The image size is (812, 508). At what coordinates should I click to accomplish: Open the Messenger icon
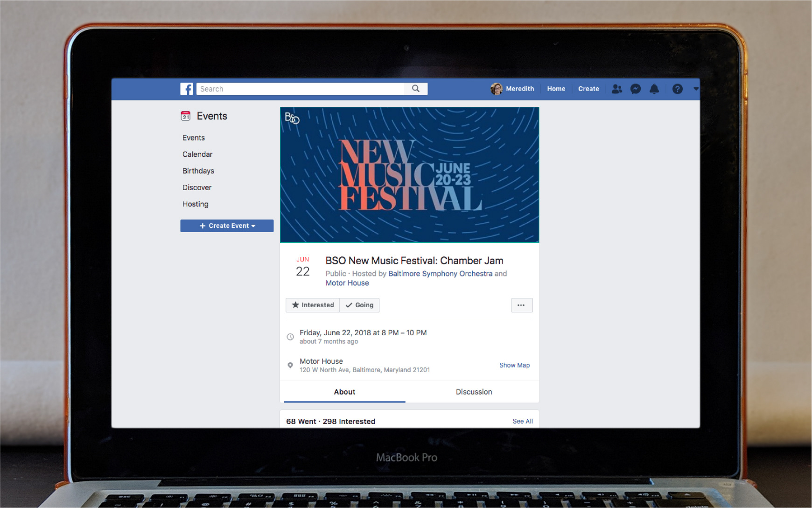point(636,89)
